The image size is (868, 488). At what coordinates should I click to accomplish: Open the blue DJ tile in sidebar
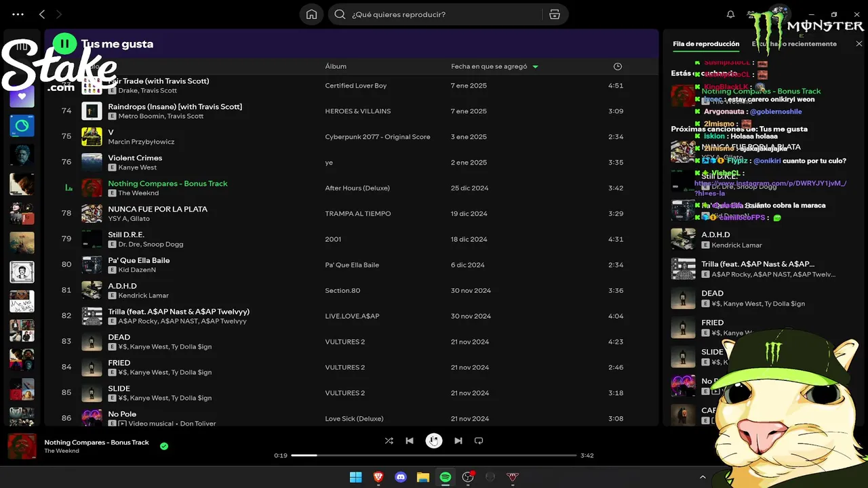[x=22, y=126]
